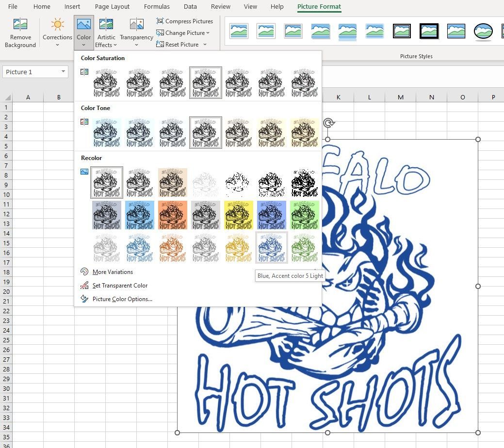
Task: Apply the oval picture style
Action: [483, 32]
